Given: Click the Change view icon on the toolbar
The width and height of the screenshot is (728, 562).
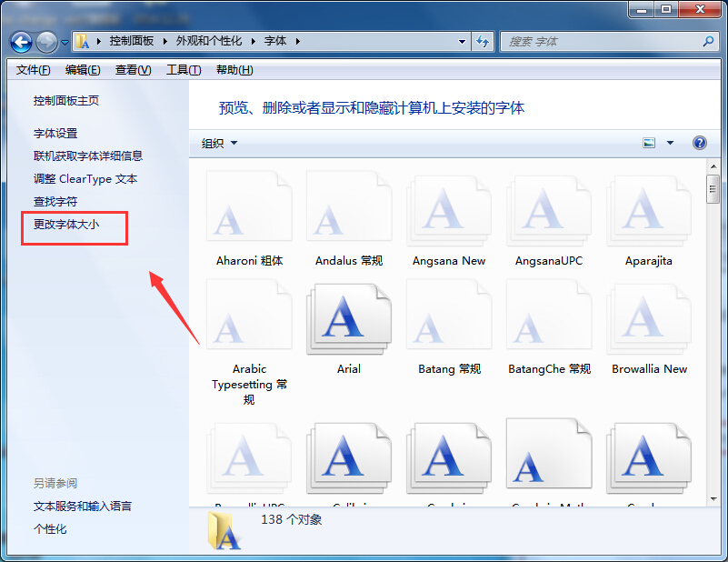Looking at the screenshot, I should [649, 143].
